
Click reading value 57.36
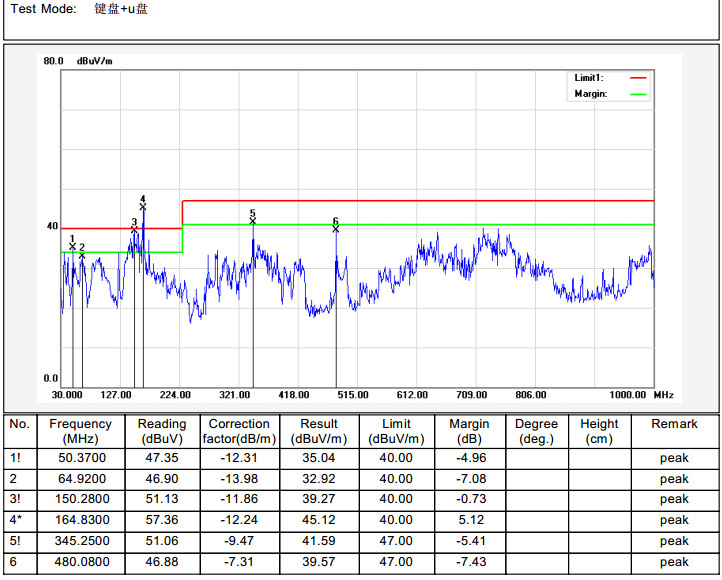click(162, 520)
